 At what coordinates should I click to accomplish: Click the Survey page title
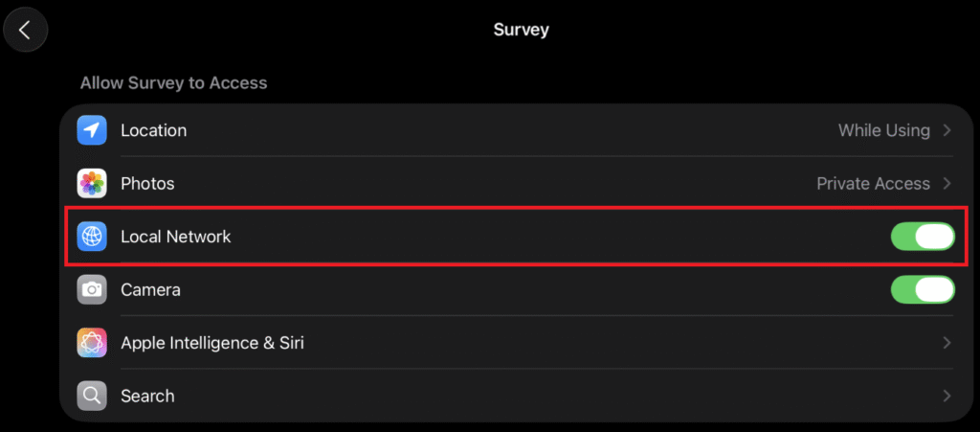point(521,30)
